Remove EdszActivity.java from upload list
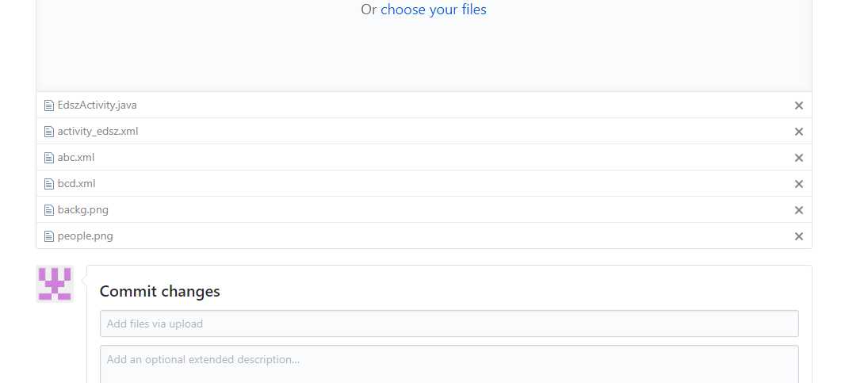 pyautogui.click(x=798, y=105)
